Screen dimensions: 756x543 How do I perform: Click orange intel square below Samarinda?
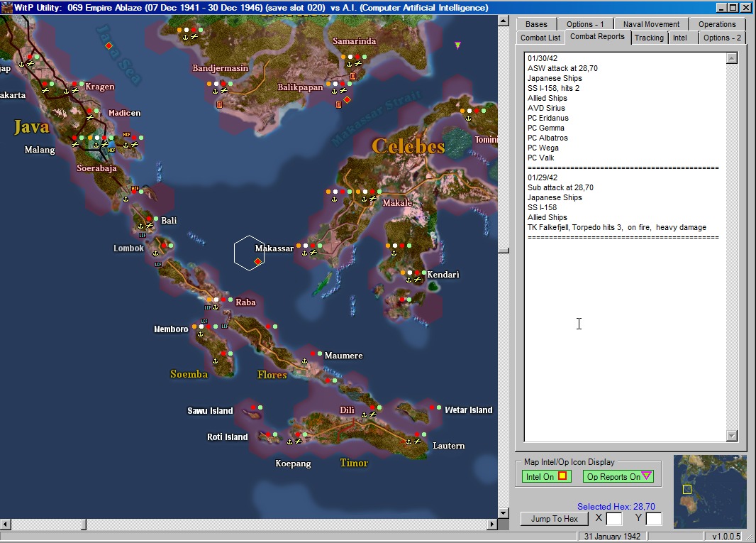click(x=353, y=76)
